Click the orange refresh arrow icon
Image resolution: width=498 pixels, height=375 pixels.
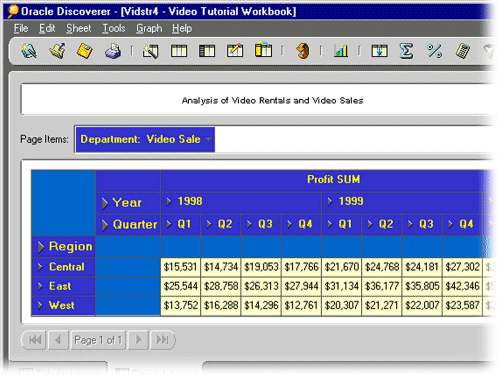tap(303, 51)
